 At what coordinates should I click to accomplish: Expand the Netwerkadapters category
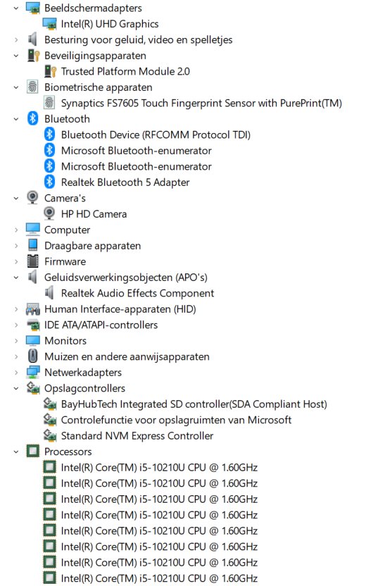click(x=16, y=372)
